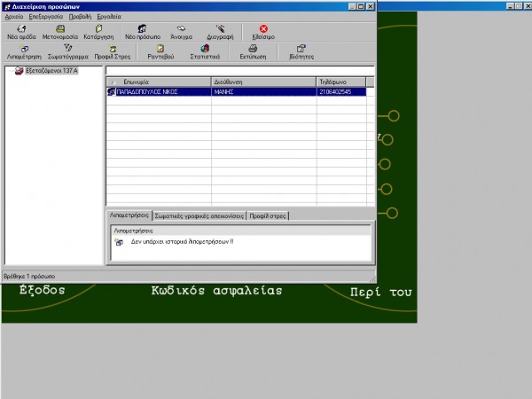Switch to Σωματικές γραφικές απεικονίσεις tab
Screen dimensions: 532x399
tap(199, 216)
